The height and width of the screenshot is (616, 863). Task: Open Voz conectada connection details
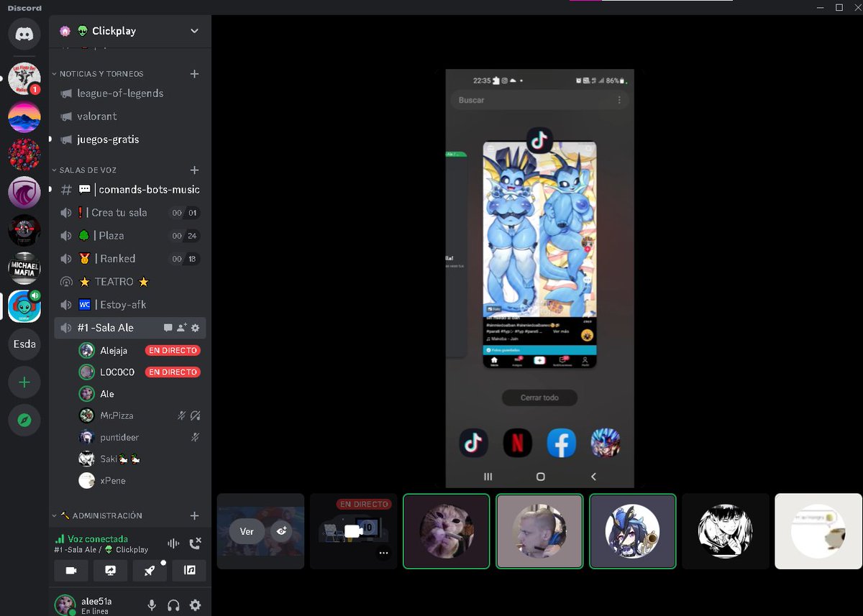[x=97, y=538]
